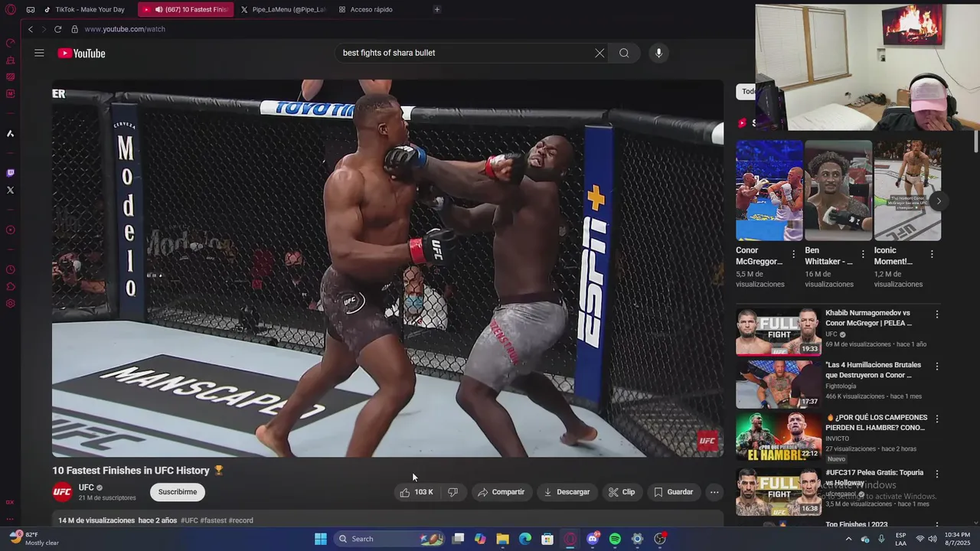Click the www.youtube.com/watch address bar

tap(125, 29)
